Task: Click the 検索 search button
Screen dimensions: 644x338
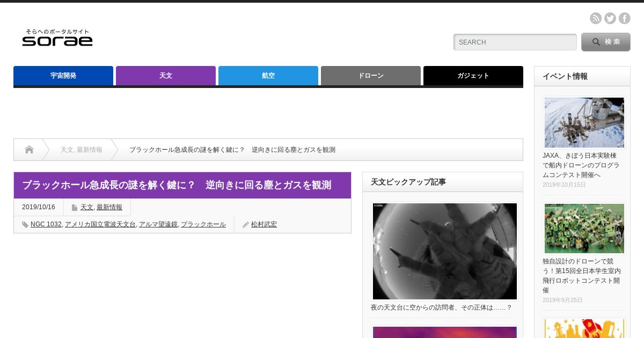Action: click(x=606, y=42)
